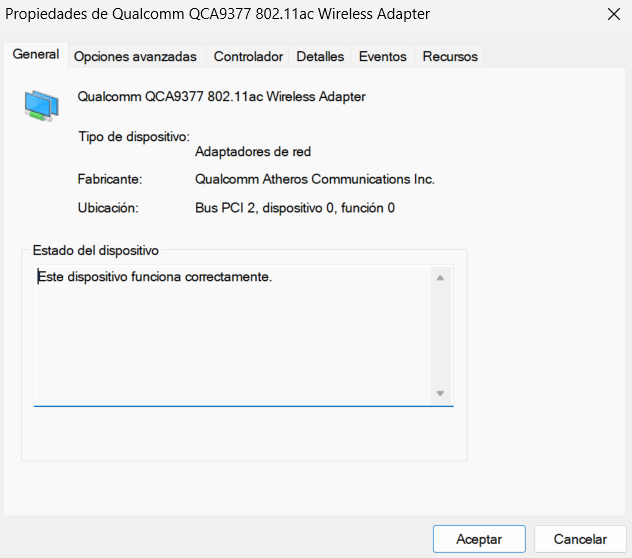
Task: Click the Aceptar button
Action: click(x=479, y=539)
